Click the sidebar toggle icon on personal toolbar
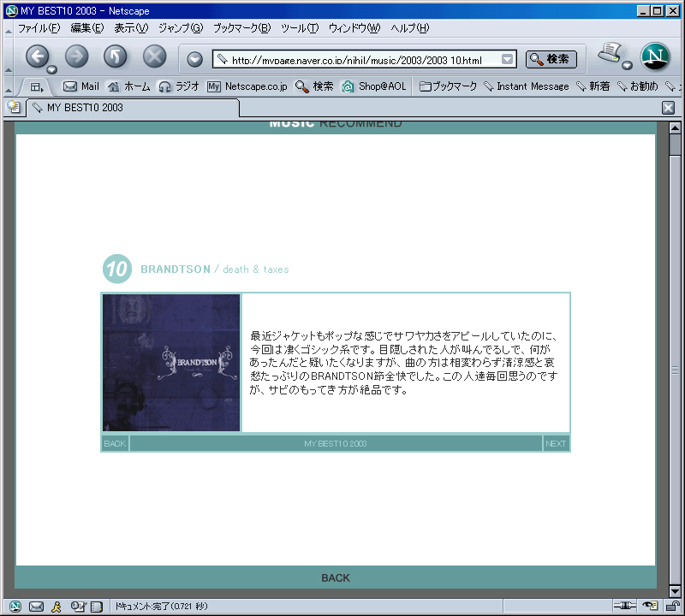 tap(37, 87)
